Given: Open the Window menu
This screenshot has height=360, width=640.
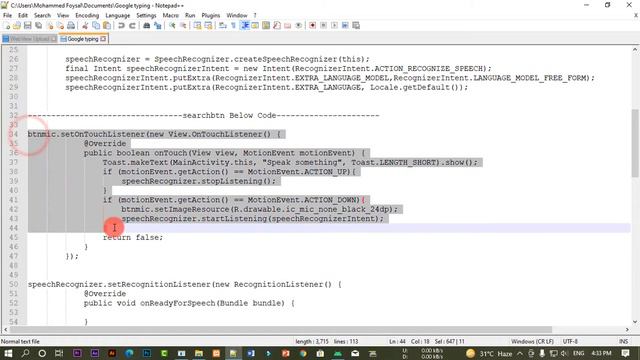Looking at the screenshot, I should (237, 16).
